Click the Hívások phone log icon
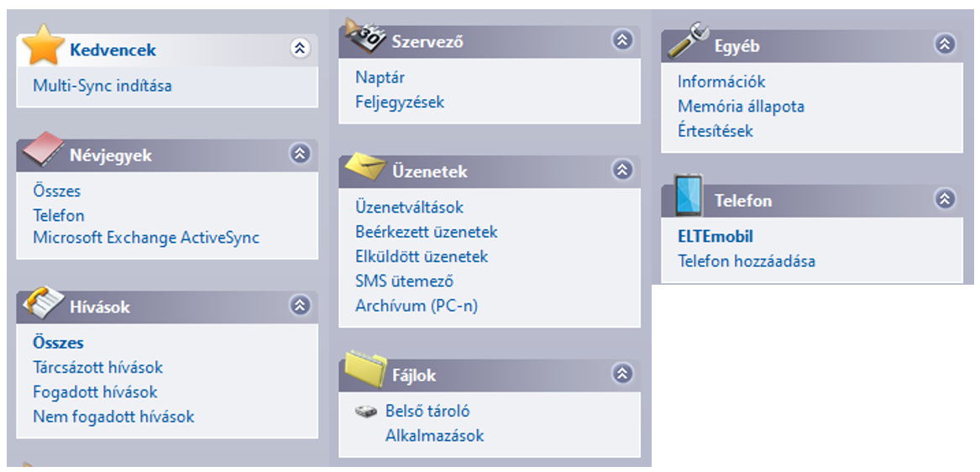980x472 pixels. tap(43, 301)
